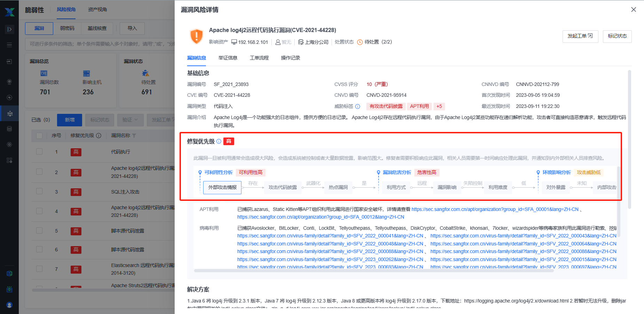
Task: Select the 外部攻击情报 analysis node
Action: [222, 187]
